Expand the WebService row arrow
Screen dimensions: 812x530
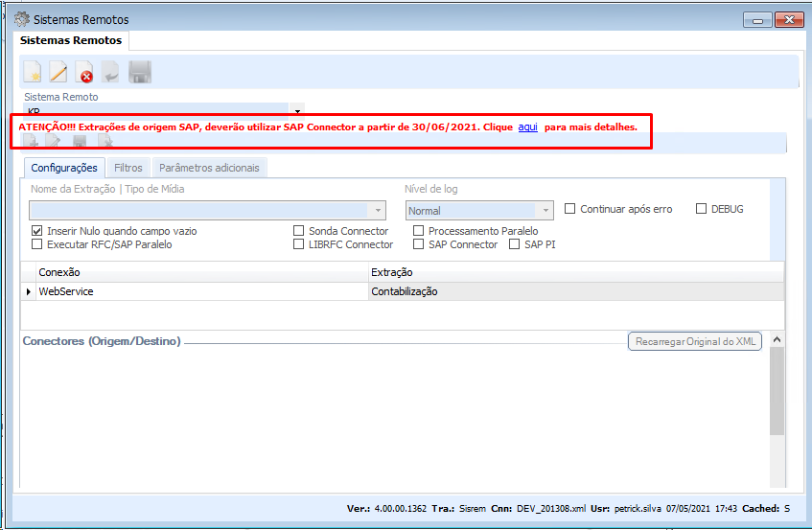(29, 292)
